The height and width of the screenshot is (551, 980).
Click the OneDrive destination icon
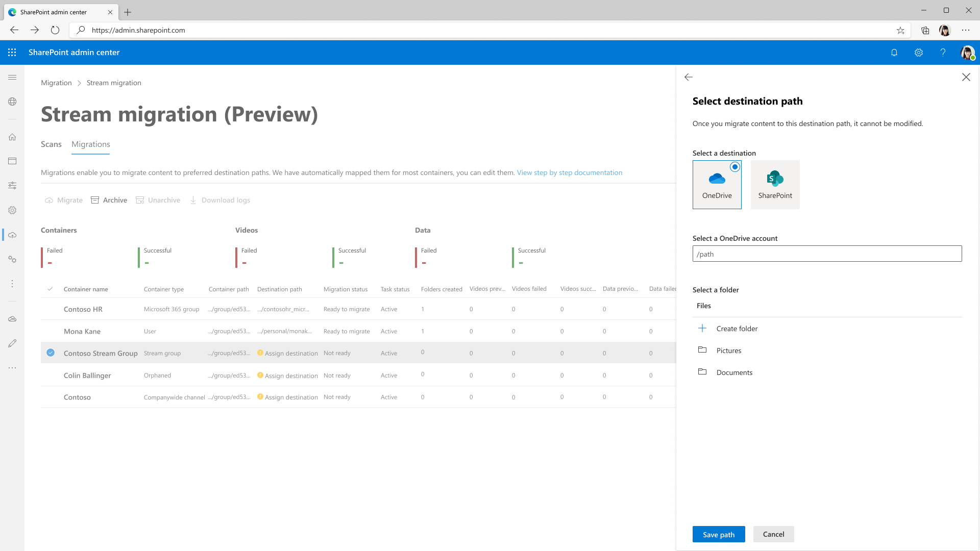click(x=716, y=184)
